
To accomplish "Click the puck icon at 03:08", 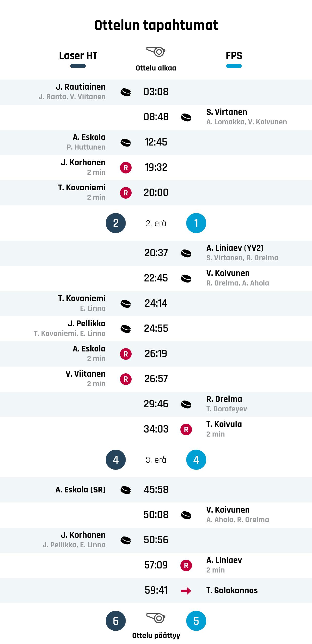I will [x=126, y=92].
